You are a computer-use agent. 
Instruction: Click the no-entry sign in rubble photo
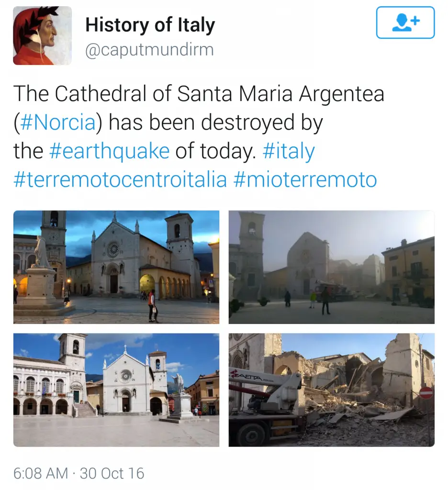click(x=426, y=393)
